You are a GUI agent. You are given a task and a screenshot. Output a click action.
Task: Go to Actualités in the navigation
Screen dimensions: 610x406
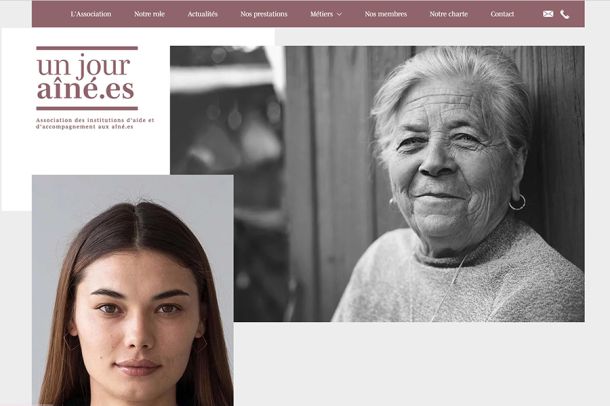[202, 14]
